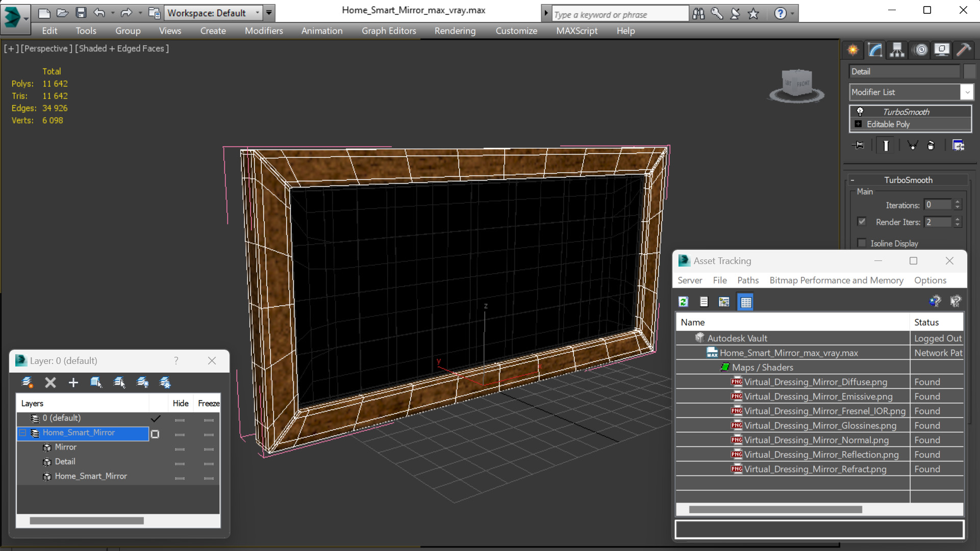Image resolution: width=980 pixels, height=551 pixels.
Task: Click the viewport [+] general label
Action: coord(11,48)
